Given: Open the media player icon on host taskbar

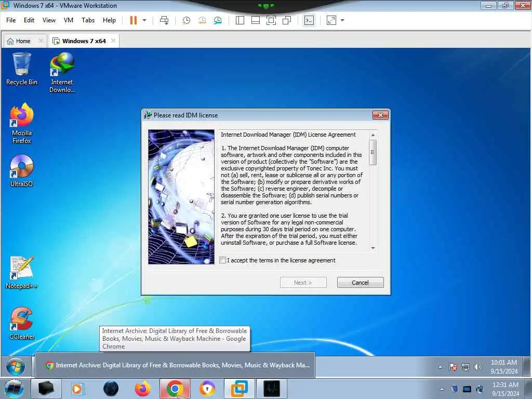Looking at the screenshot, I should click(77, 389).
